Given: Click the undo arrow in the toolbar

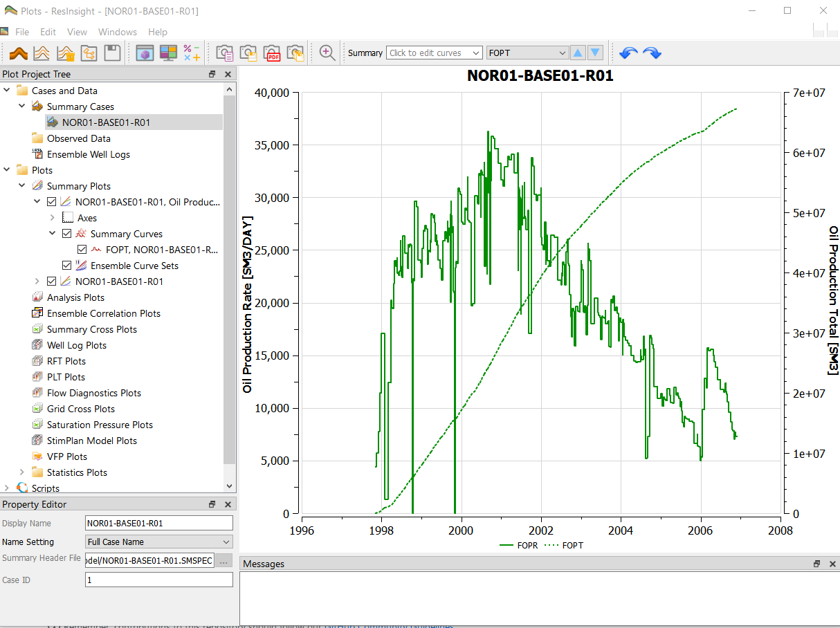Looking at the screenshot, I should [x=630, y=53].
